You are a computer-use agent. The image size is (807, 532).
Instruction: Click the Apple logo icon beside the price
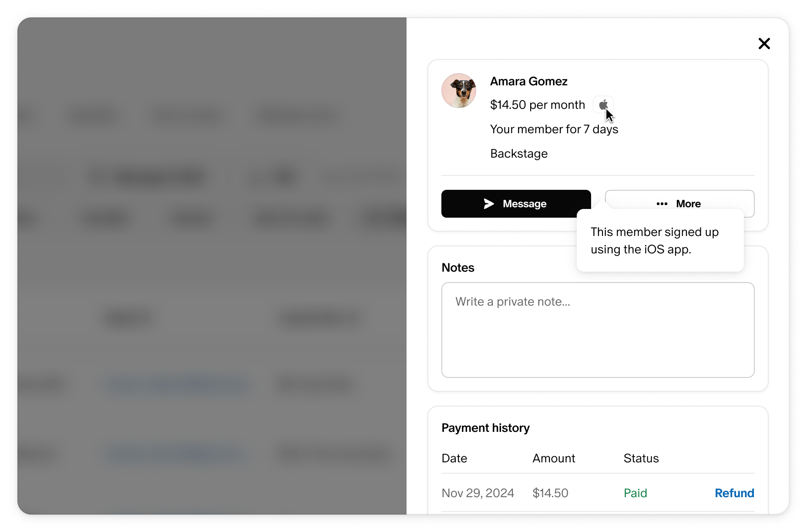(603, 105)
